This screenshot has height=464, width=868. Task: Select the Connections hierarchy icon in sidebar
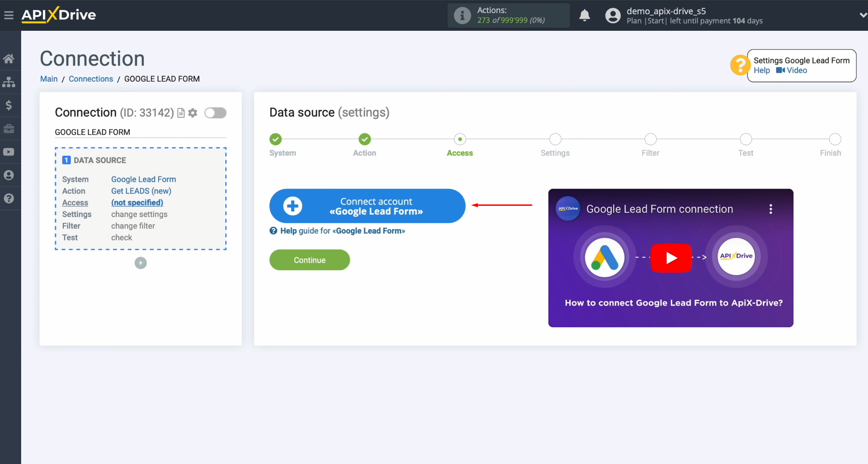[x=9, y=82]
